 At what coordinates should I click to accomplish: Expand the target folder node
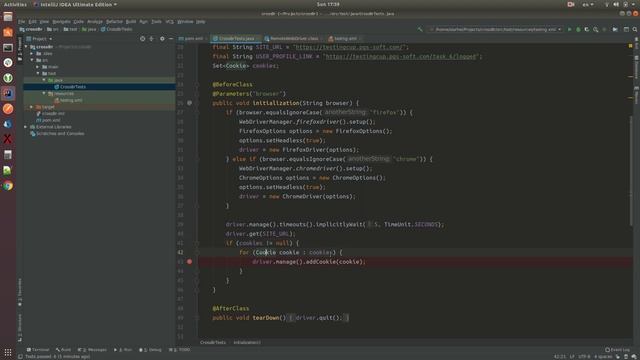(x=32, y=107)
